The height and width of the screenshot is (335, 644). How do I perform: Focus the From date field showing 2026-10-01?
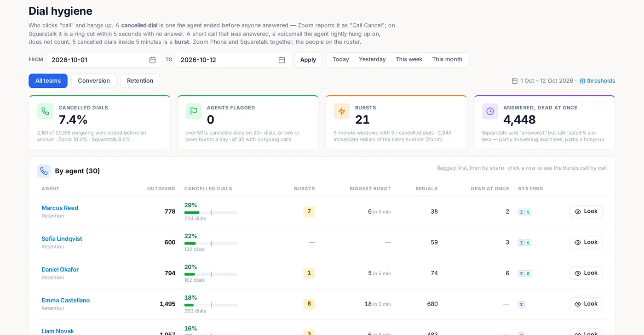click(x=104, y=60)
